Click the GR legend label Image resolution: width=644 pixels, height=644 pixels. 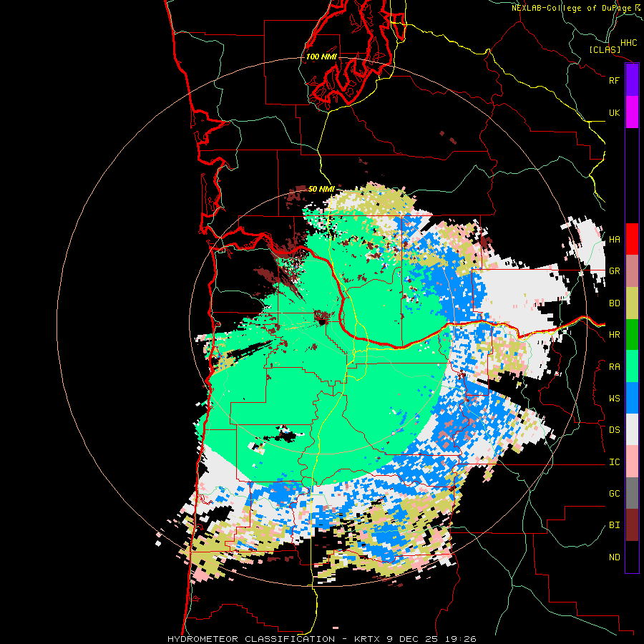point(614,271)
